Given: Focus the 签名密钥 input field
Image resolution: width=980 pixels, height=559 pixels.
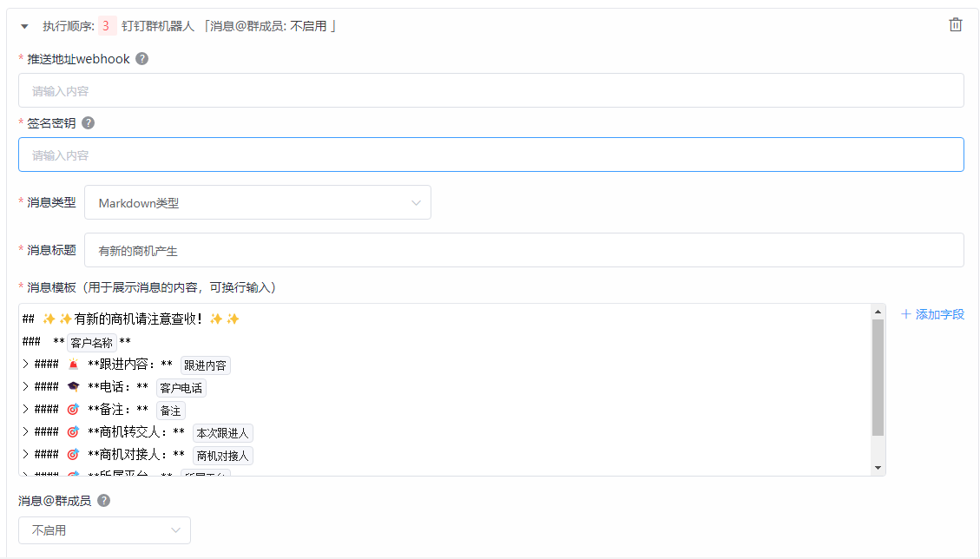Looking at the screenshot, I should (x=490, y=155).
